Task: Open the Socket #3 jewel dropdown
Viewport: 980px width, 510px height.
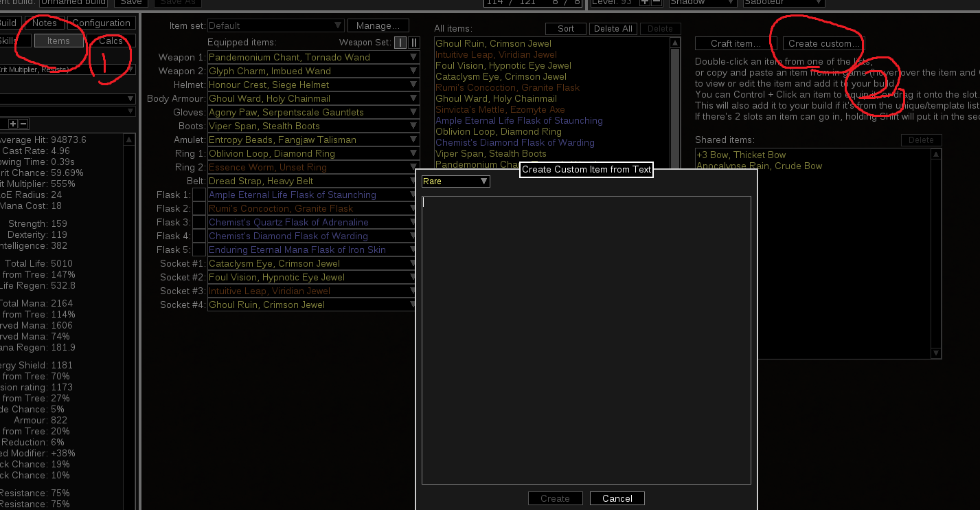Action: pyautogui.click(x=313, y=291)
